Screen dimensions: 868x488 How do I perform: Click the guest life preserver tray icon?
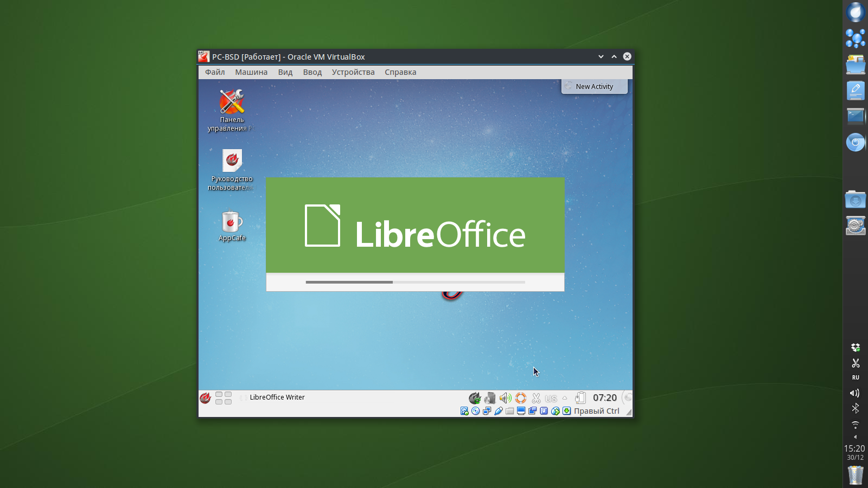(x=521, y=398)
